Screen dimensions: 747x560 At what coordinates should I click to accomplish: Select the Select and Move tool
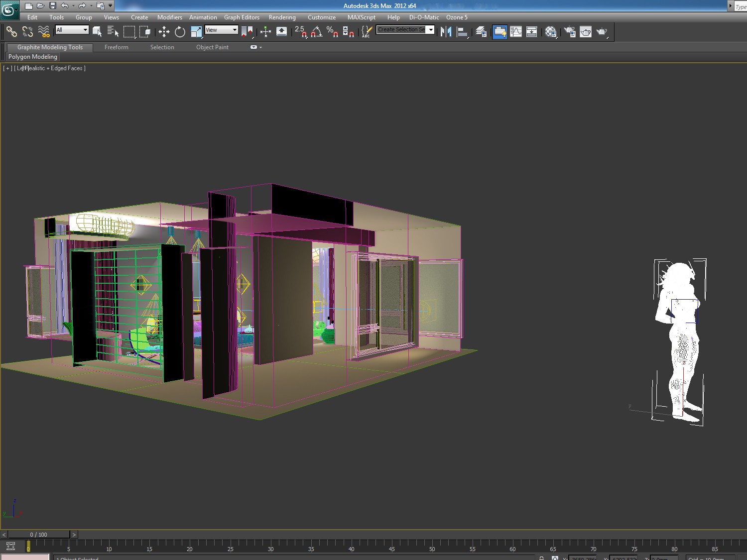pyautogui.click(x=164, y=32)
